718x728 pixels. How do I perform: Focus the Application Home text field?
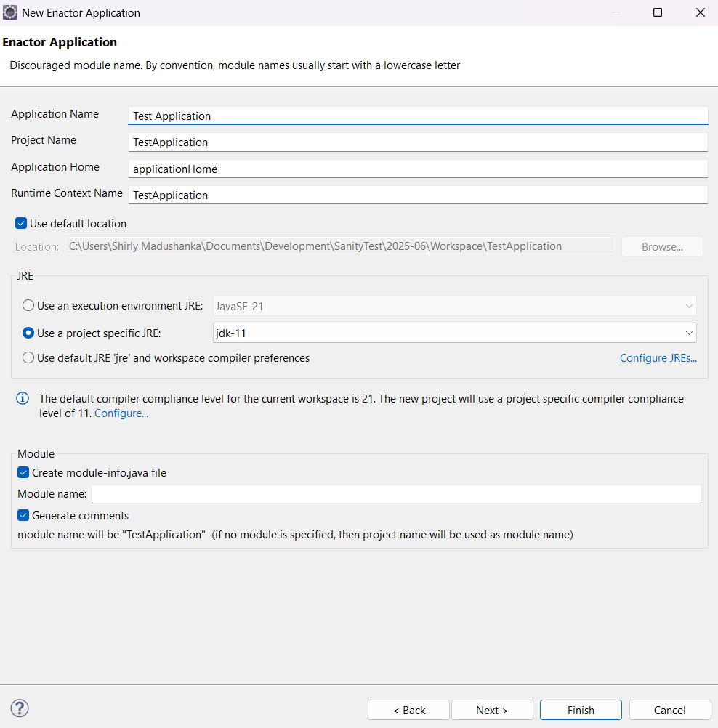[x=417, y=169]
